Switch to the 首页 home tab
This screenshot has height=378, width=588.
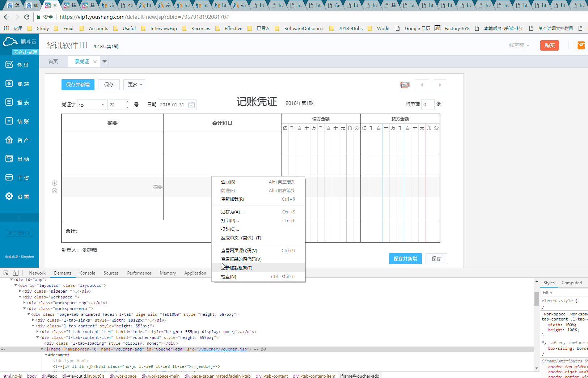tap(53, 61)
